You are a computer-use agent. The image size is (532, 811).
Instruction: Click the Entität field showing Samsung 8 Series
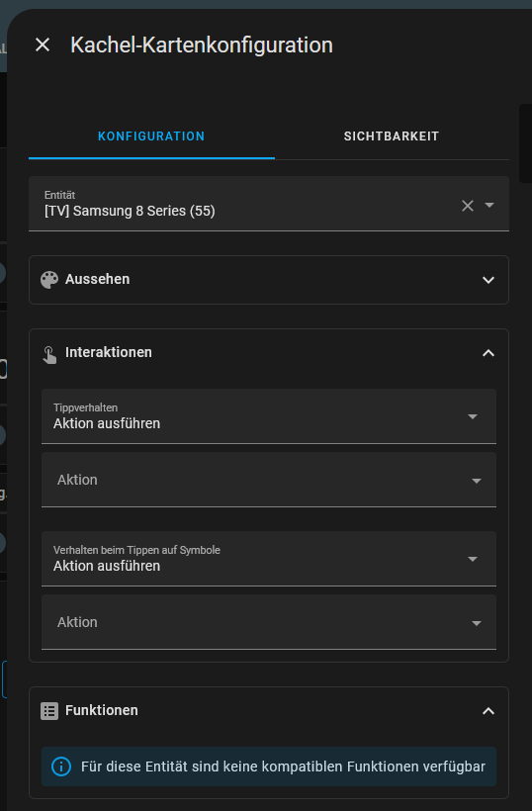(x=269, y=204)
